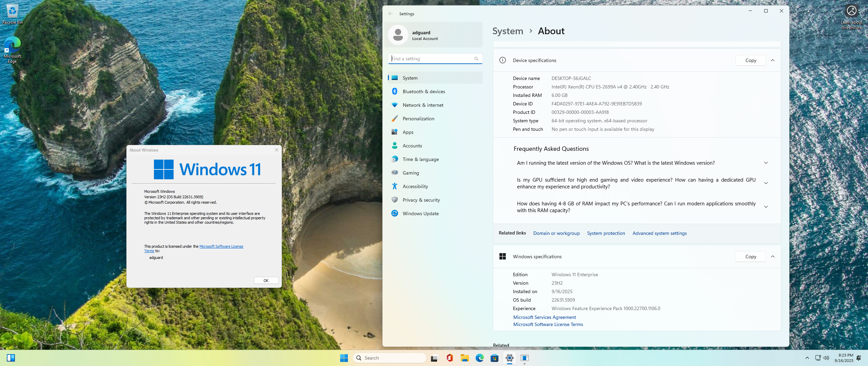Click the taskbar Search box

click(390, 358)
